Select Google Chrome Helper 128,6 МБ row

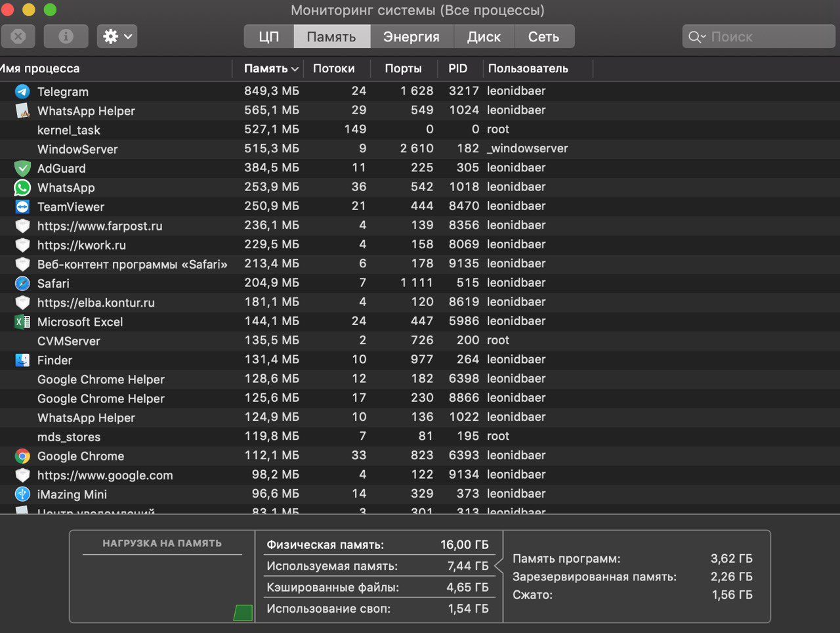(x=420, y=379)
